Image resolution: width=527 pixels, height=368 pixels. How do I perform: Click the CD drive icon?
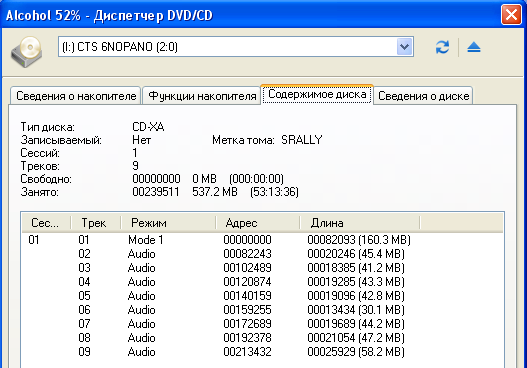(27, 51)
